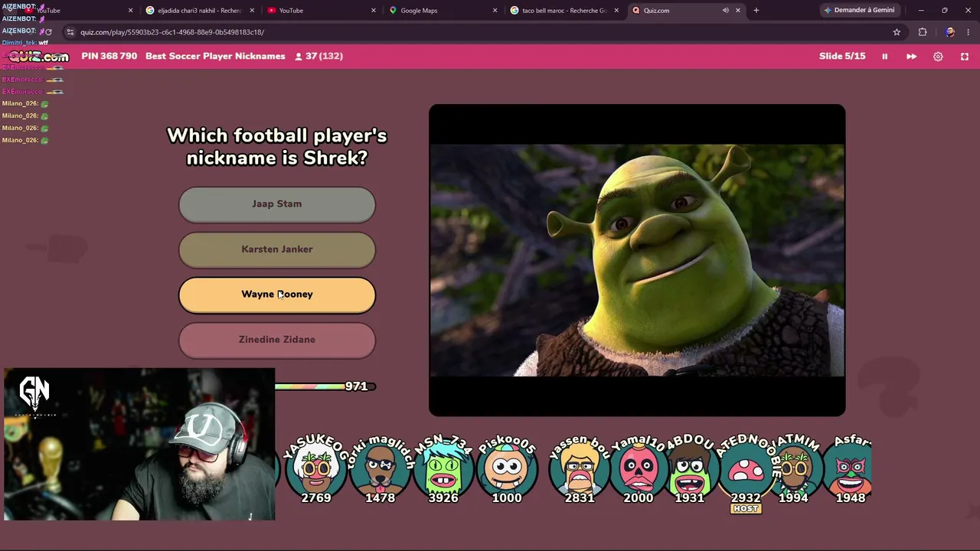Click Demander à Gemini button
Image resolution: width=980 pixels, height=551 pixels.
pyautogui.click(x=859, y=11)
